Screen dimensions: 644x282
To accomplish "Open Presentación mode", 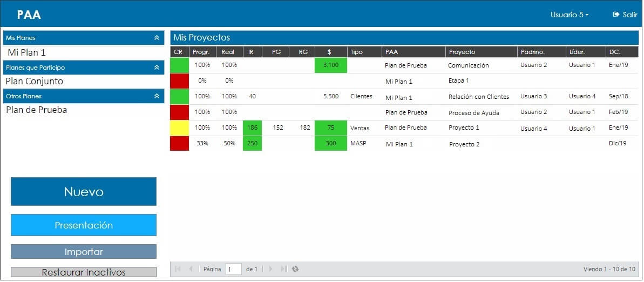I will click(x=83, y=225).
